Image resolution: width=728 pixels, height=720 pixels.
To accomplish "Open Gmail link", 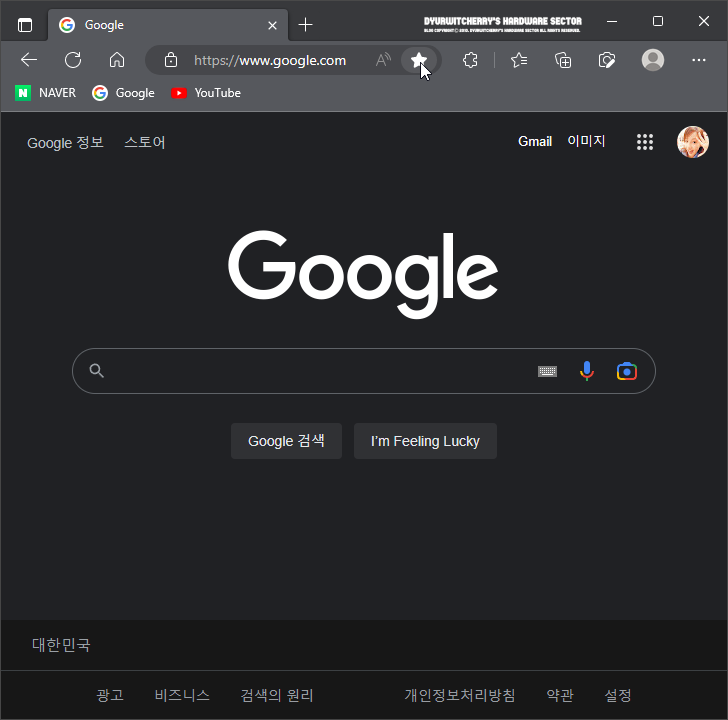I will click(x=535, y=142).
